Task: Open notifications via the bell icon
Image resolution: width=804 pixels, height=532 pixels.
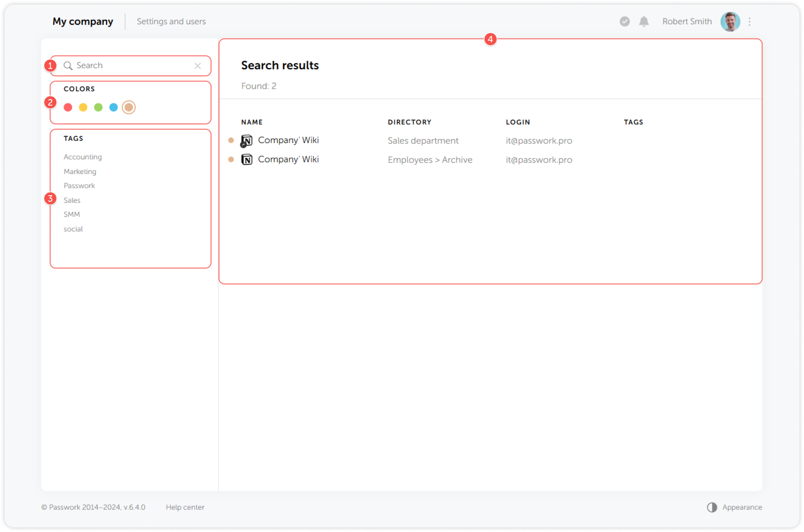Action: pos(644,22)
